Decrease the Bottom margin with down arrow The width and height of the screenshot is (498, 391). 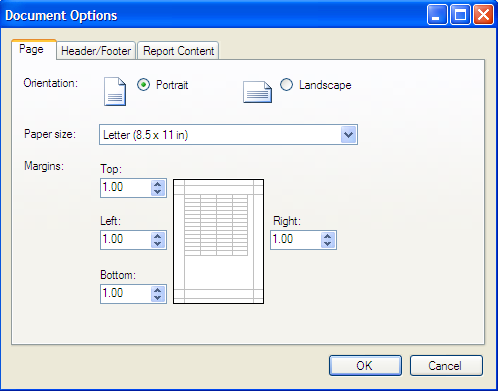click(158, 298)
